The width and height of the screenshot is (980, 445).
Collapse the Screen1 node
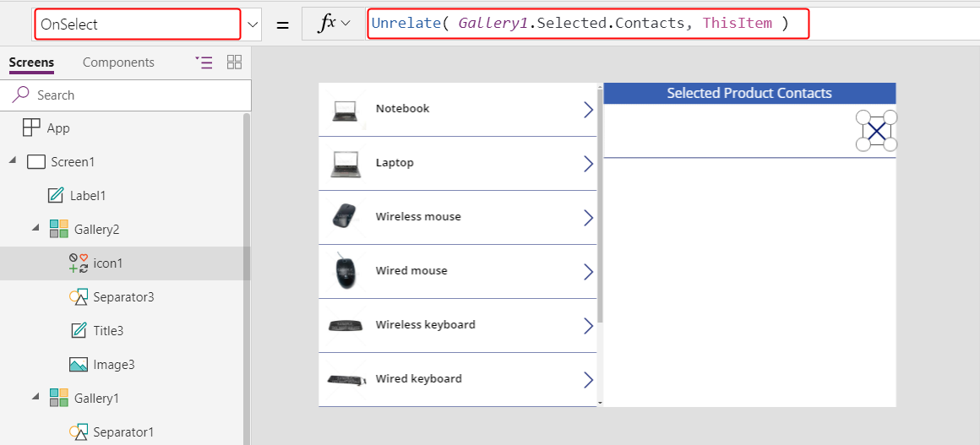pos(13,162)
